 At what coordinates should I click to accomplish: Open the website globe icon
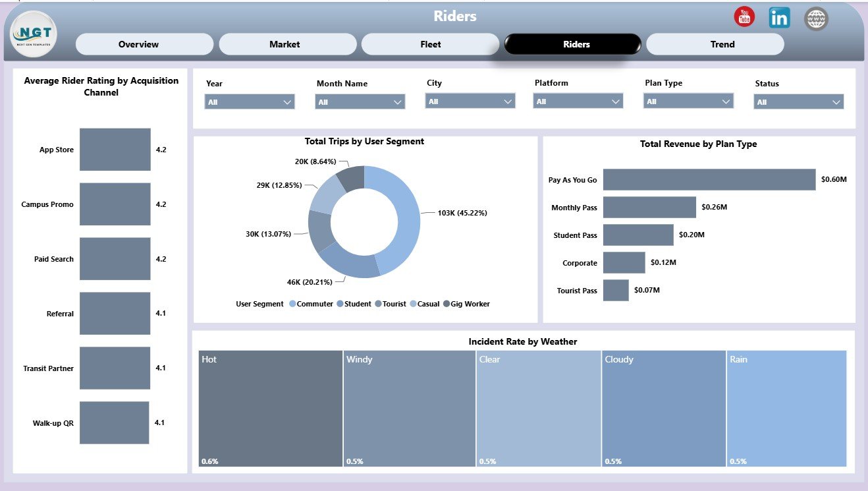point(817,18)
